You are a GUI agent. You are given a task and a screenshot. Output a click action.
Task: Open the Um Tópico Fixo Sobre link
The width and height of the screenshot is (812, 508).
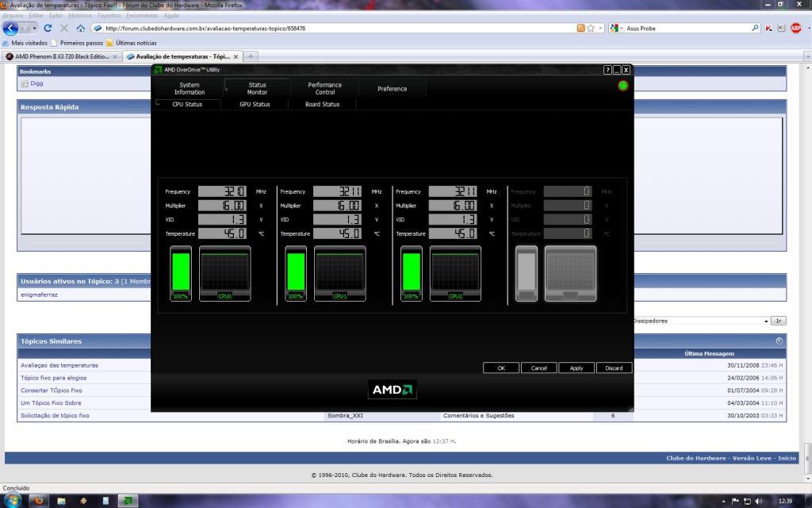pos(51,402)
